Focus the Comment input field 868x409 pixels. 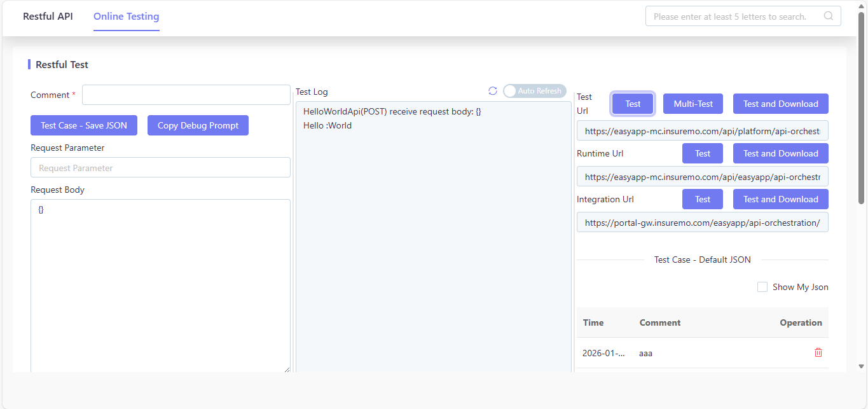click(186, 95)
